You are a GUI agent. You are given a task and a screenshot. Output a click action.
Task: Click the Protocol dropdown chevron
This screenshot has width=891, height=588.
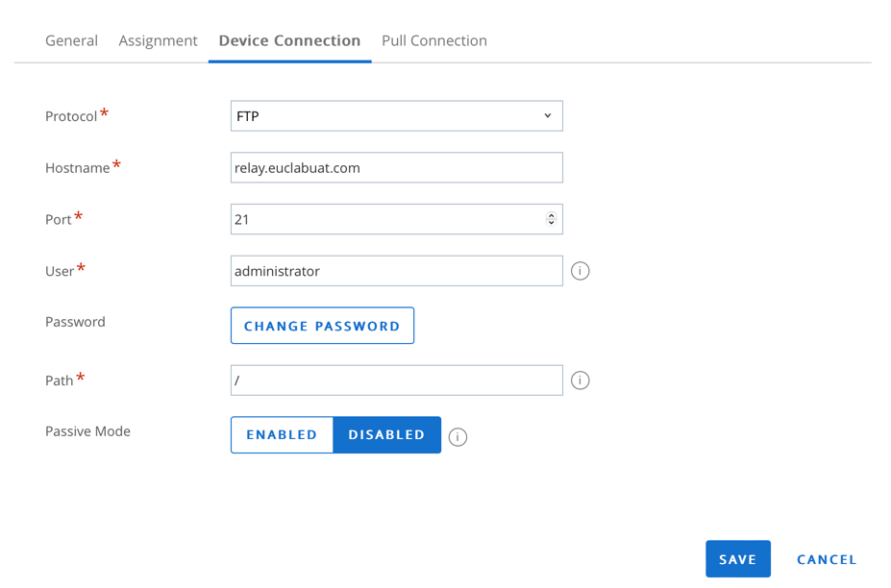pos(549,115)
